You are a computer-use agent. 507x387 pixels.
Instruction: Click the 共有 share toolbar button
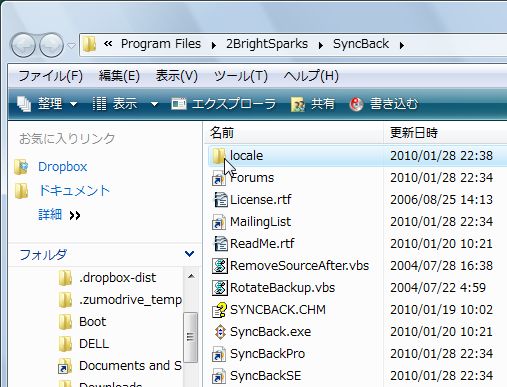(x=313, y=104)
